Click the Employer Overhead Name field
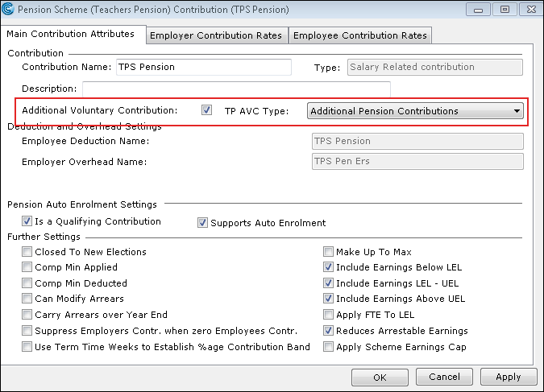Screen dimensions: 544x392 coord(417,162)
